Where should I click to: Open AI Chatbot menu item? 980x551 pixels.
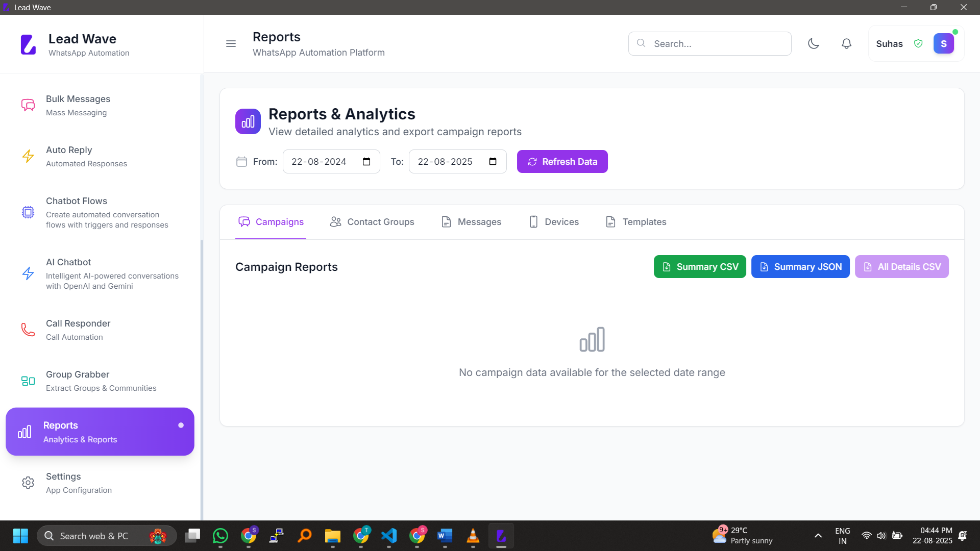pos(100,273)
